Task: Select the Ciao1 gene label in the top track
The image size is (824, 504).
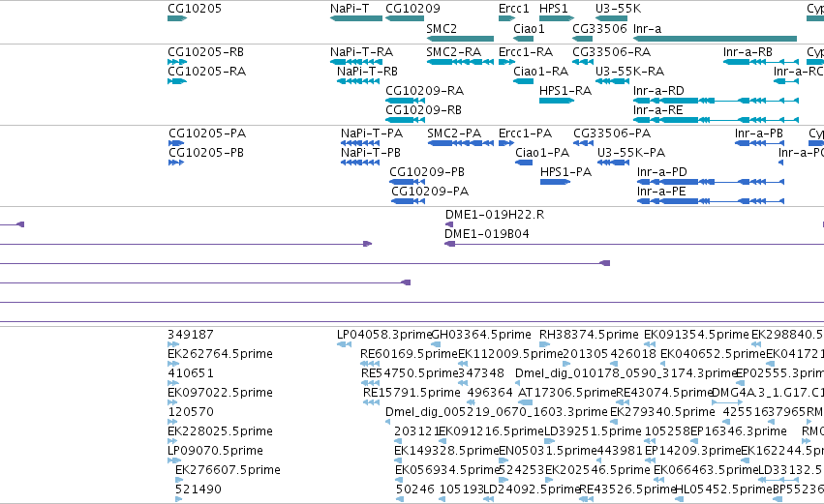Action: pos(529,28)
